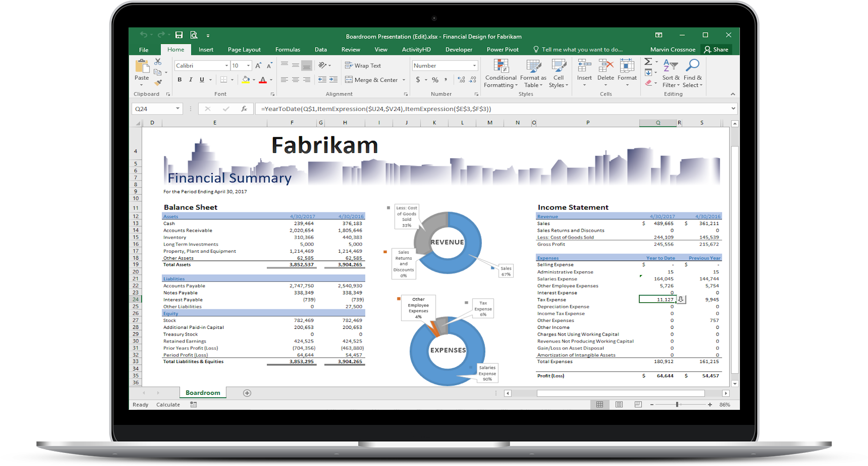This screenshot has width=868, height=466.
Task: Switch to the Insert tab
Action: pyautogui.click(x=206, y=50)
